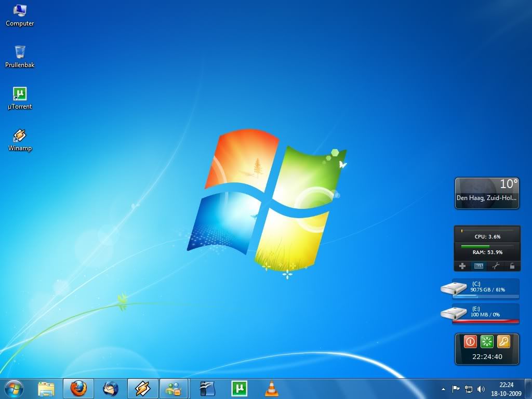Open volume speaker icon in tray
This screenshot has height=399, width=532.
481,389
